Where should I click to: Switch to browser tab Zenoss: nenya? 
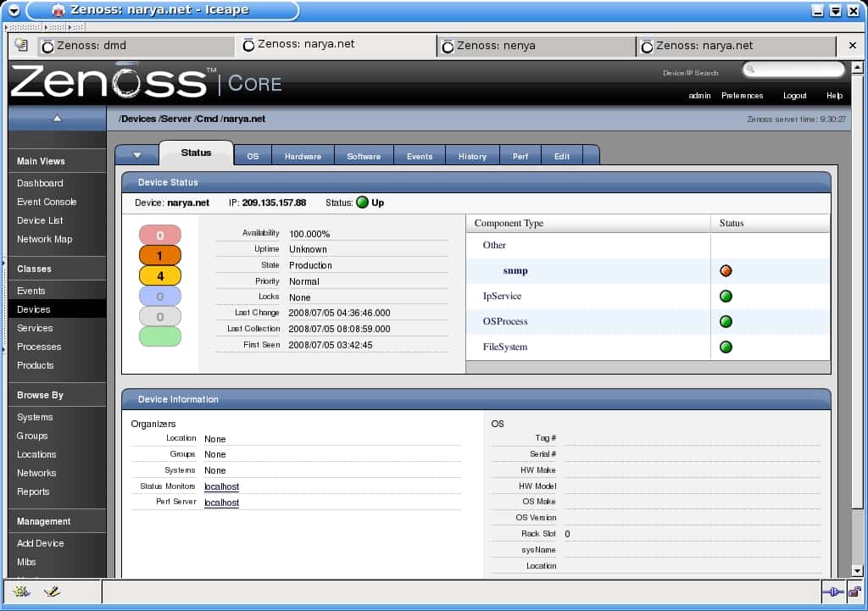(x=537, y=46)
